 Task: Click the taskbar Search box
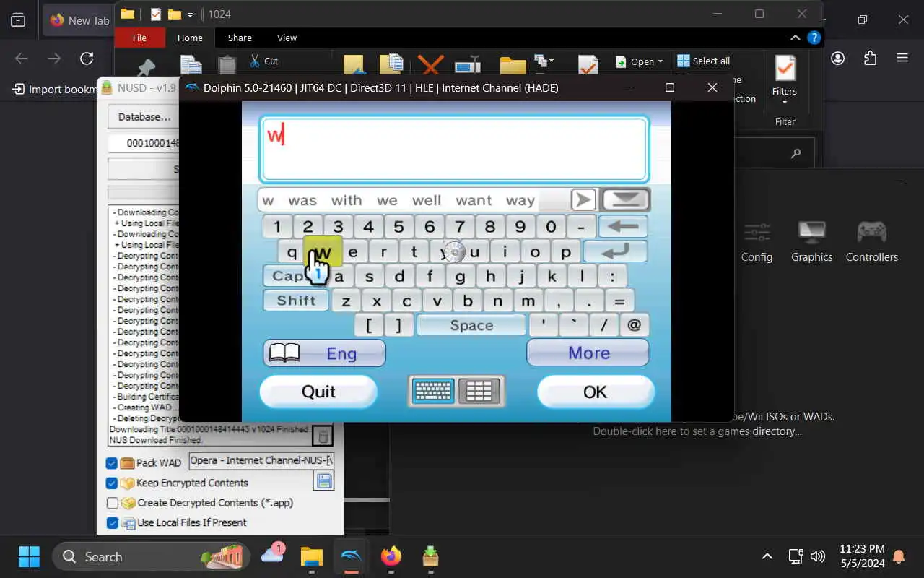click(x=151, y=556)
